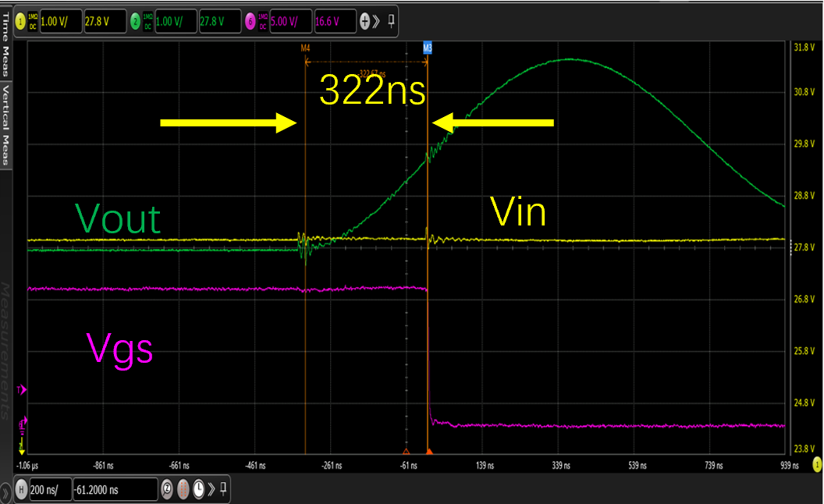Edit channel 1 scale 1.00 V/ field
The image size is (824, 504).
(x=58, y=22)
